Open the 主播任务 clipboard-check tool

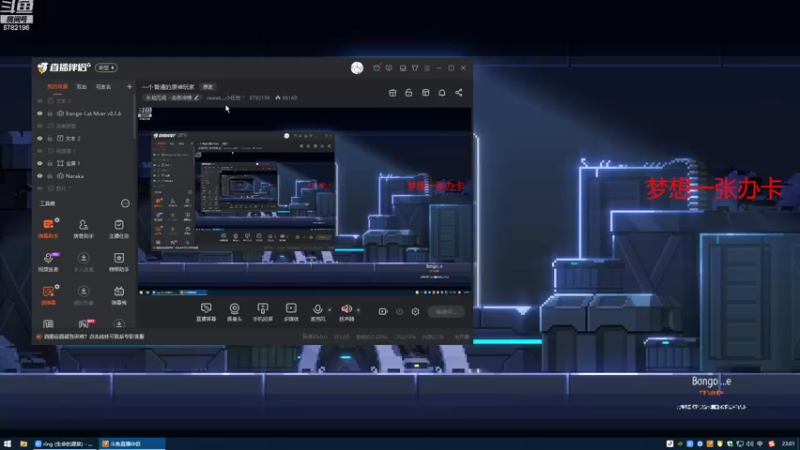coord(119,228)
